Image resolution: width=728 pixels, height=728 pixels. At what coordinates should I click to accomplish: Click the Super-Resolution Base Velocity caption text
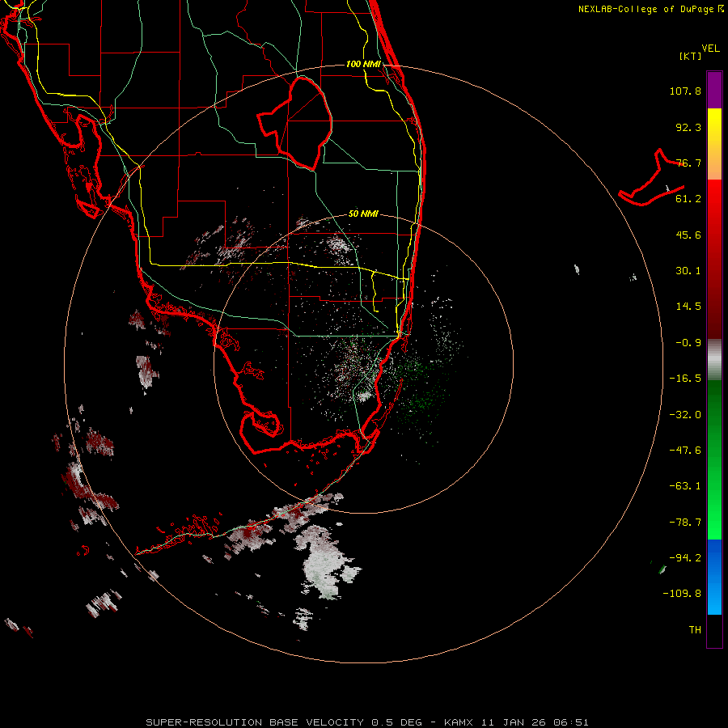pos(366,722)
